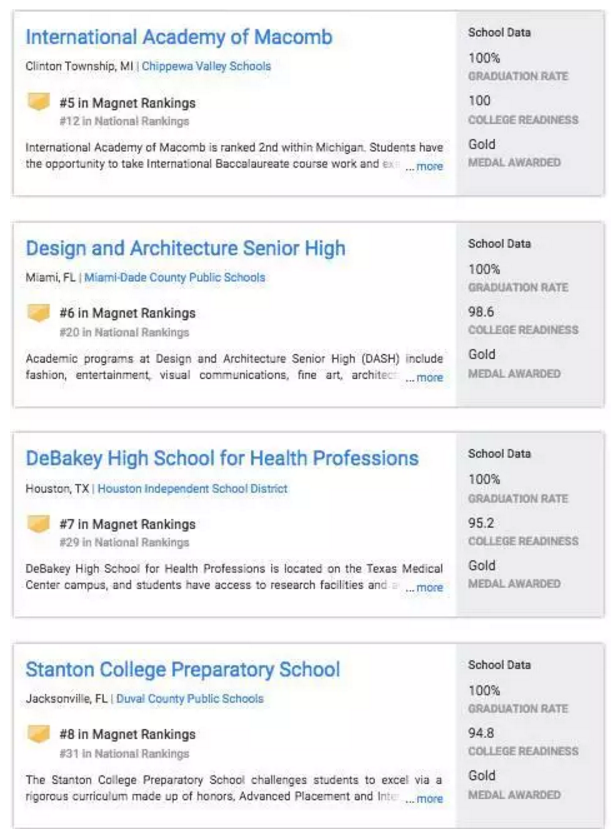Click the gold medal icon beside #6 in Magnet Rankings
The width and height of the screenshot is (615, 836).
[x=38, y=313]
